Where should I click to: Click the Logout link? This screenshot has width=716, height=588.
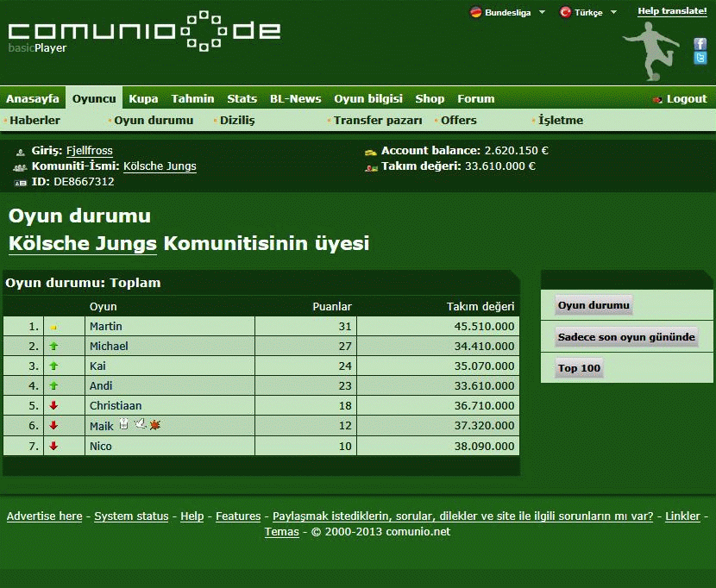click(686, 99)
